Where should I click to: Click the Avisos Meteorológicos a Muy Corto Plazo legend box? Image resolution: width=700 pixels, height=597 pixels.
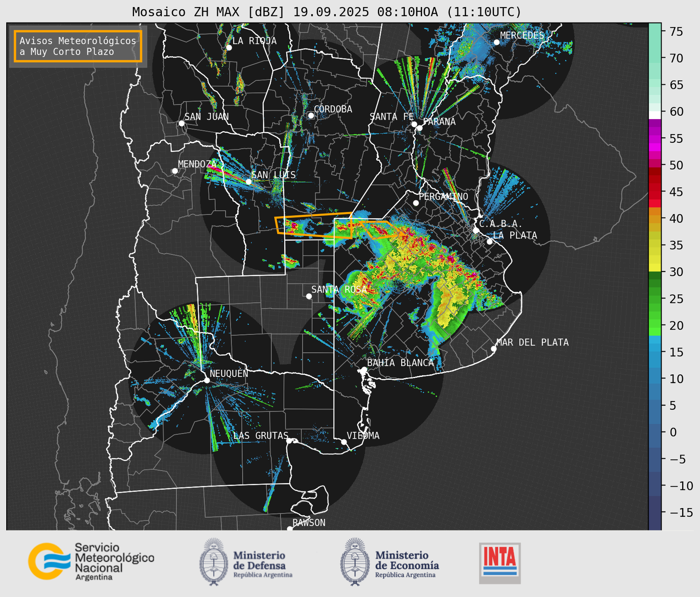click(x=78, y=46)
